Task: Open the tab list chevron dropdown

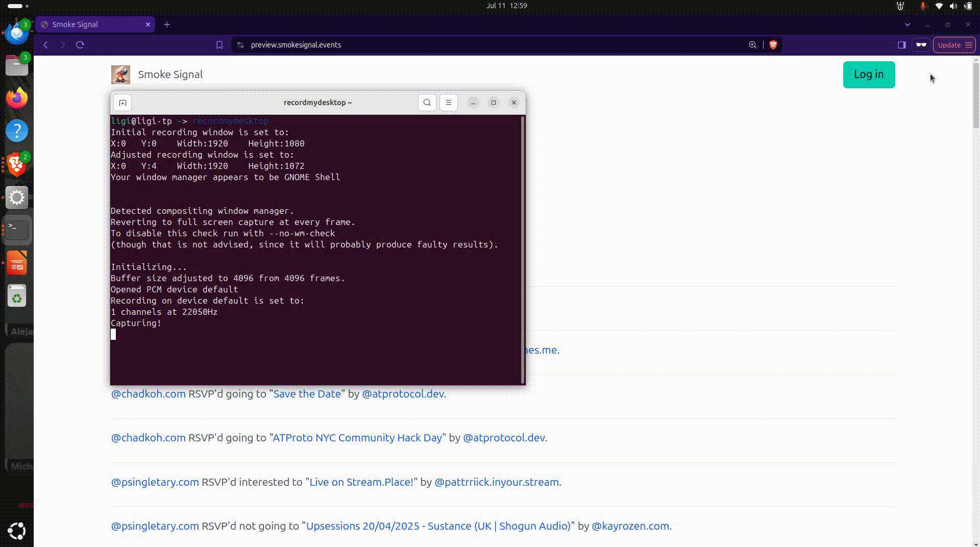Action: pyautogui.click(x=908, y=24)
